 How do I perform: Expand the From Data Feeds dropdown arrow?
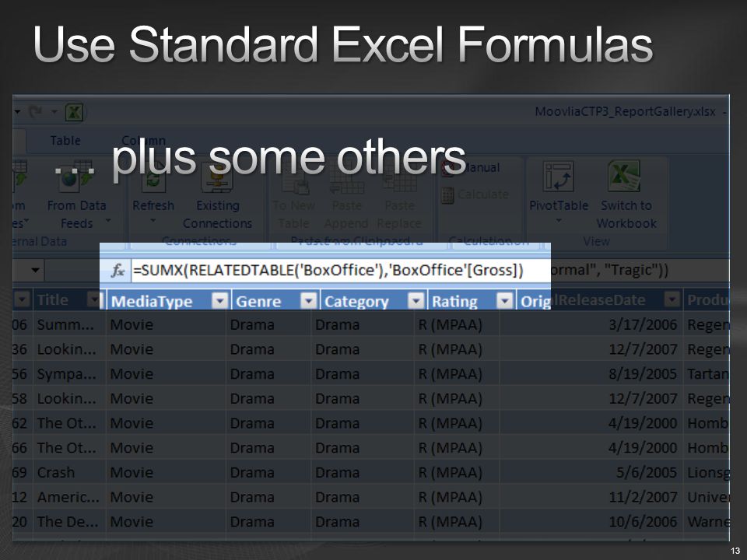(108, 220)
